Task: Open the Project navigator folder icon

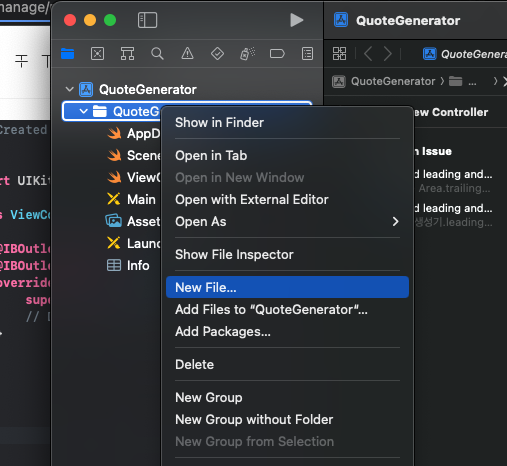Action: 68,54
